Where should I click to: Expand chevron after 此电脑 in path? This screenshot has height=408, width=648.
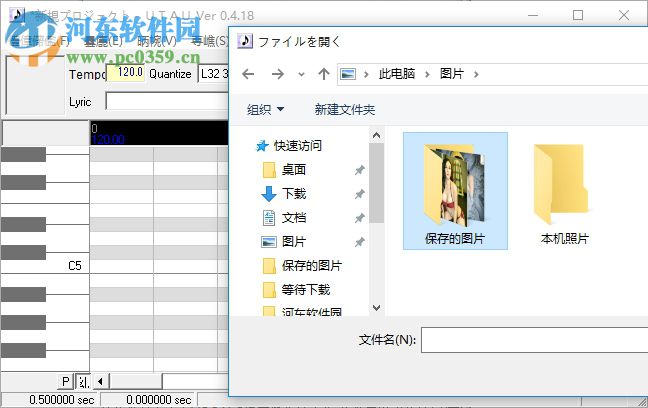[x=427, y=74]
